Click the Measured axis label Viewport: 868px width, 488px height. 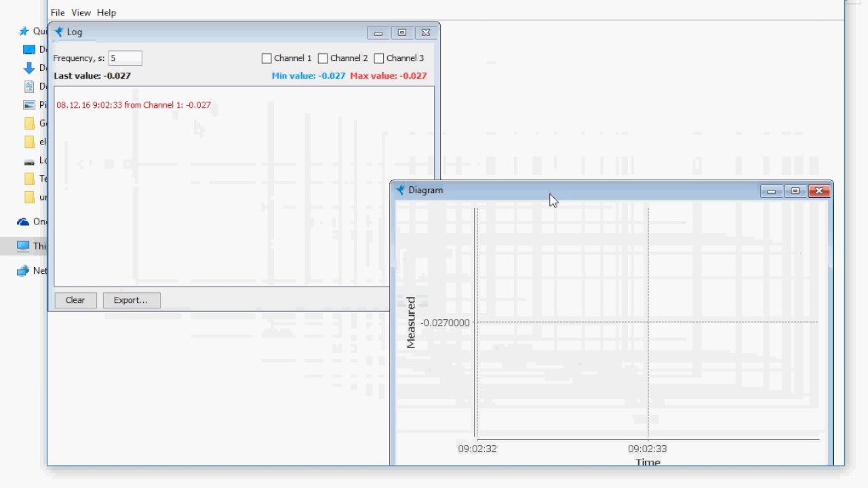coord(410,323)
